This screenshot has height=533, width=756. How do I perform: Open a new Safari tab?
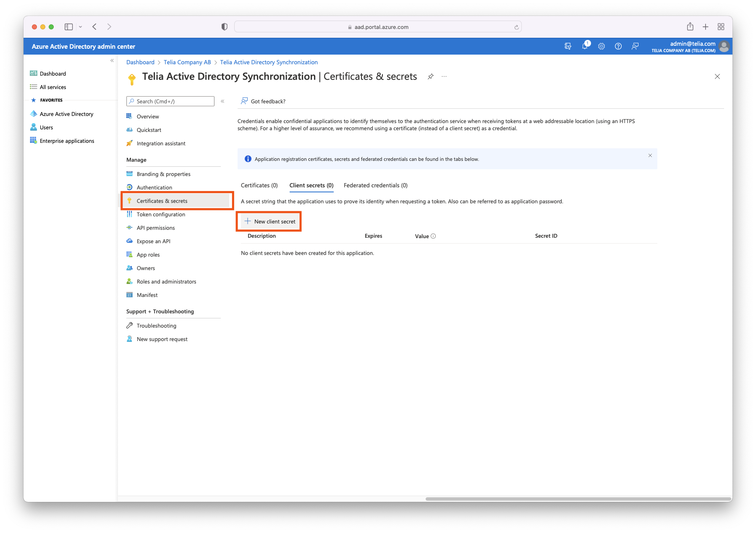(706, 27)
